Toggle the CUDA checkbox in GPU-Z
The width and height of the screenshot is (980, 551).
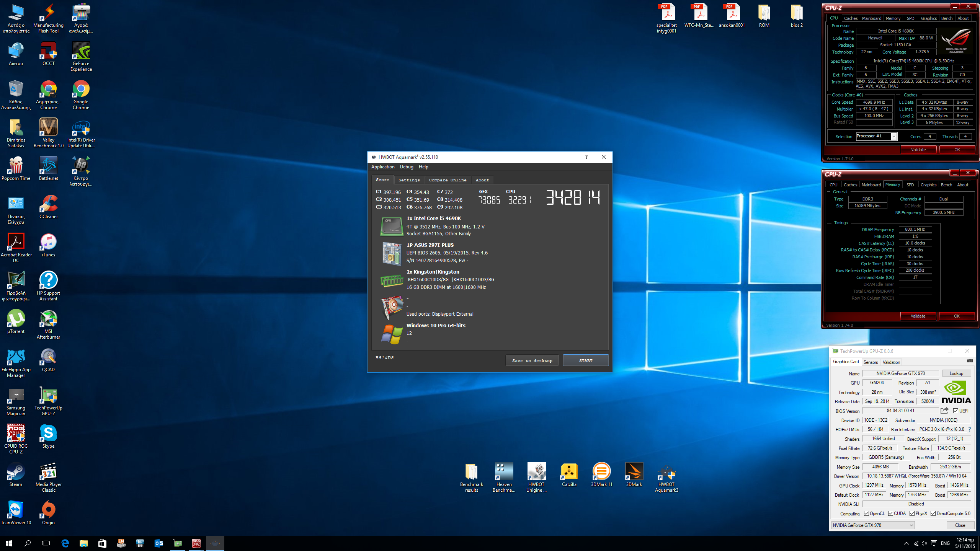[891, 514]
